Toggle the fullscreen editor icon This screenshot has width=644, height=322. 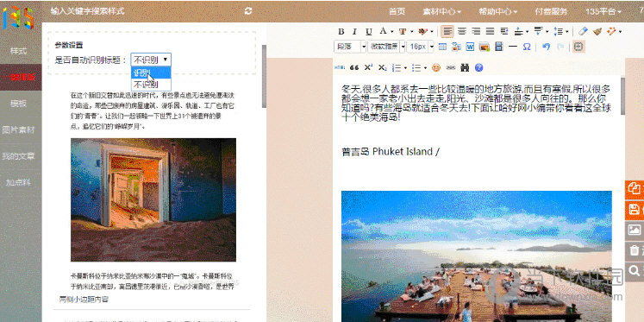coord(578,47)
